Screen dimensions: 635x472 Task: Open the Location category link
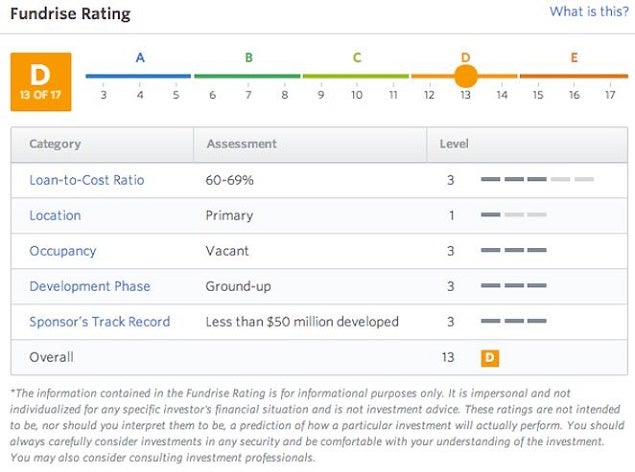(x=55, y=215)
